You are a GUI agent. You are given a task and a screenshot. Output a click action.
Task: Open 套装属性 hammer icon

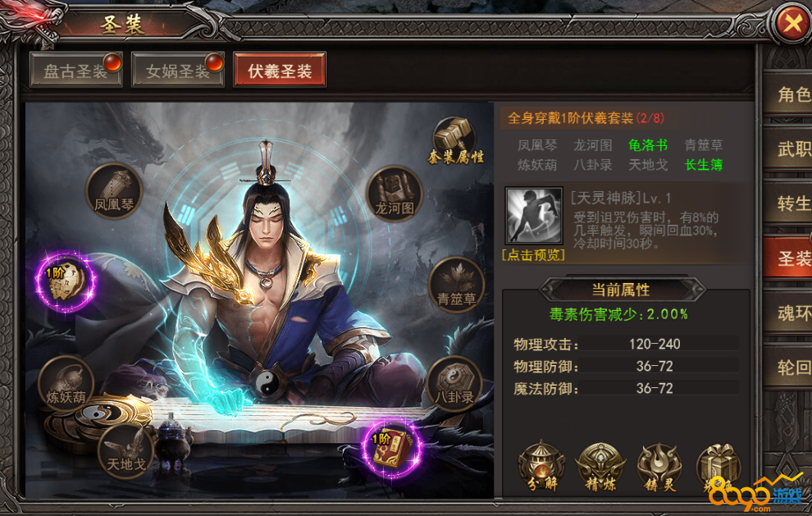point(455,141)
